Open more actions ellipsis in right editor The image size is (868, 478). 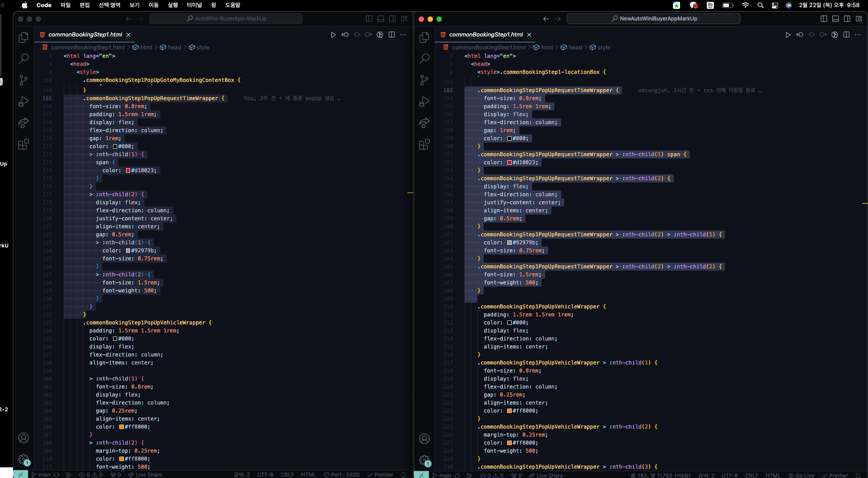click(x=858, y=35)
